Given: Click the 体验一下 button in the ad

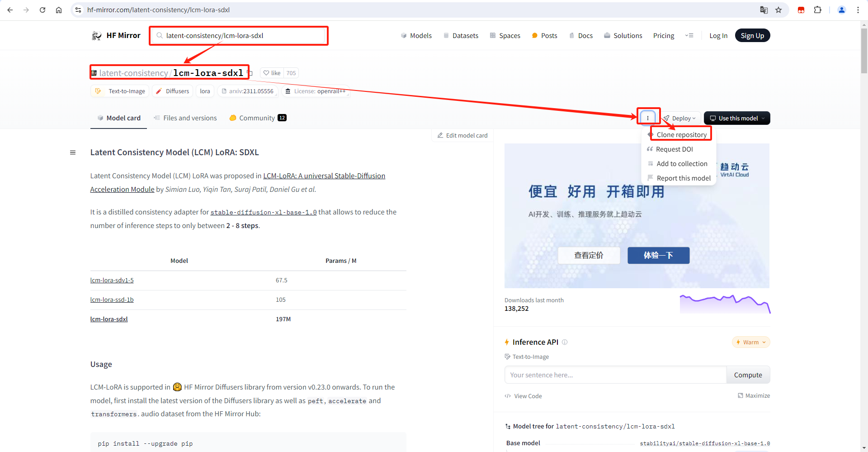Looking at the screenshot, I should (658, 255).
